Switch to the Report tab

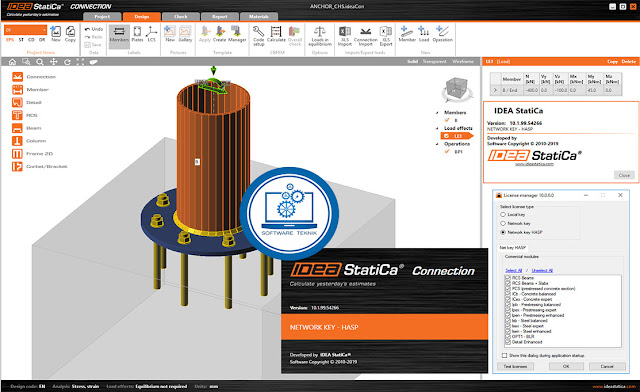click(220, 17)
